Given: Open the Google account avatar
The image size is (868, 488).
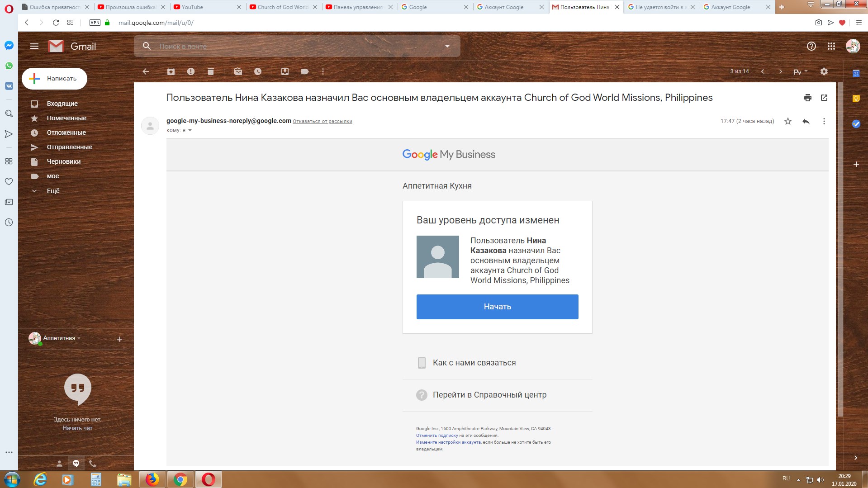Looking at the screenshot, I should pos(853,46).
